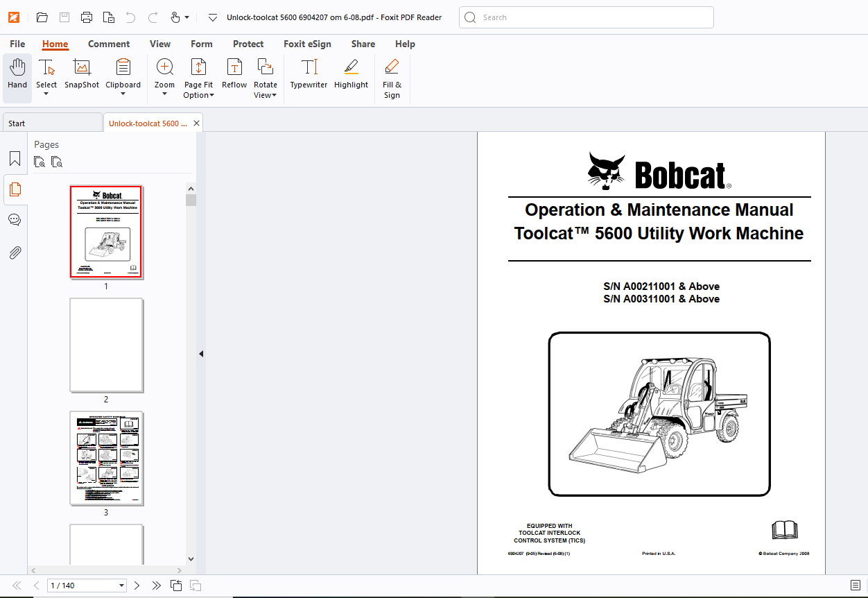Print the document via printer icon
This screenshot has height=598, width=868.
(87, 17)
